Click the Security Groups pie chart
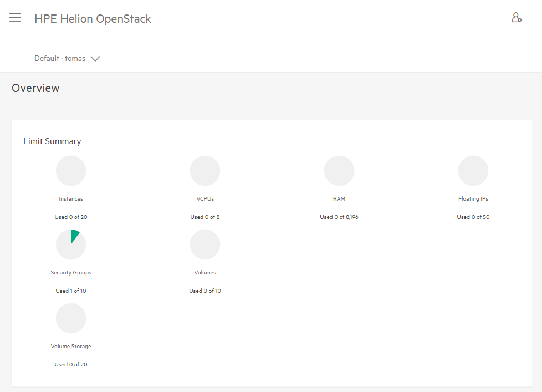Image resolution: width=542 pixels, height=392 pixels. (71, 245)
